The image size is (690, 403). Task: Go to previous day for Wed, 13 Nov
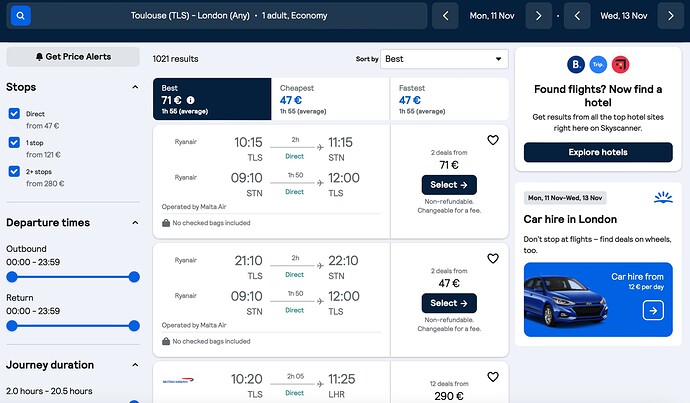click(x=577, y=16)
